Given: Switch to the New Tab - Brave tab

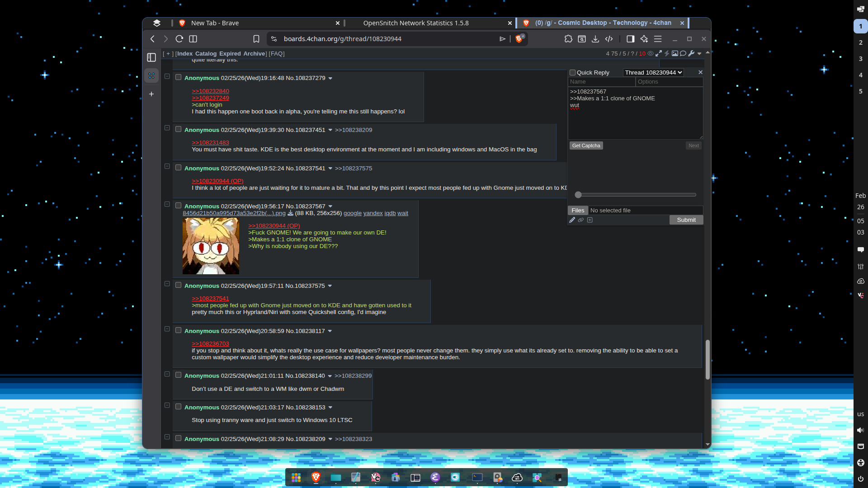Looking at the screenshot, I should pos(215,23).
